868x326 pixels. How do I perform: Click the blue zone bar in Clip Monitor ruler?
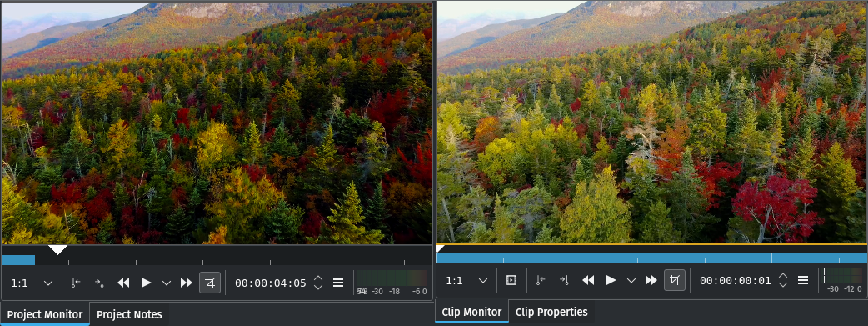point(652,258)
